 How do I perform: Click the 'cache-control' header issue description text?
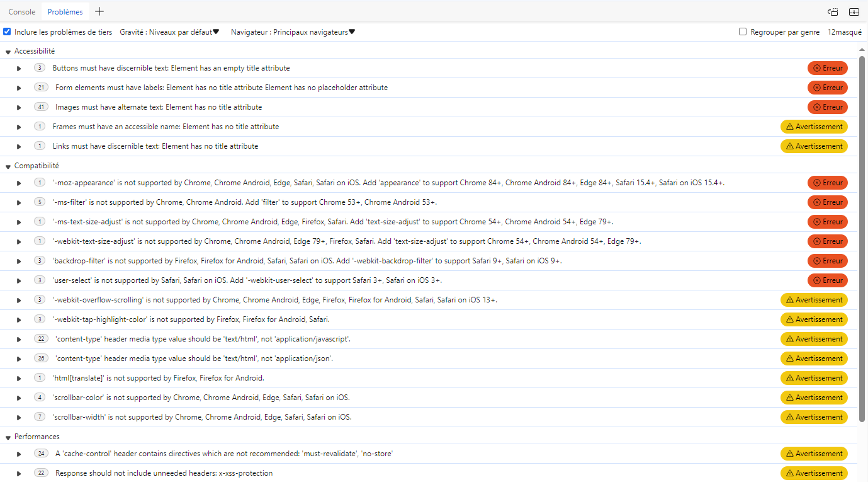(224, 454)
